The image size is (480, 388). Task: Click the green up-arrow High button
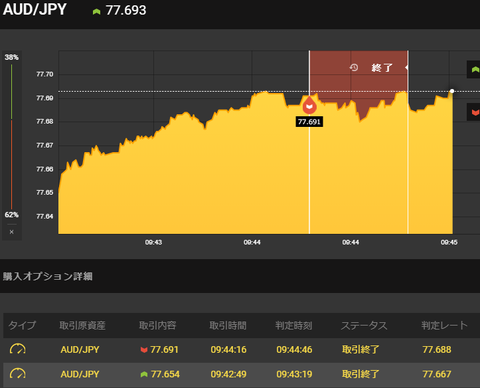tap(474, 69)
